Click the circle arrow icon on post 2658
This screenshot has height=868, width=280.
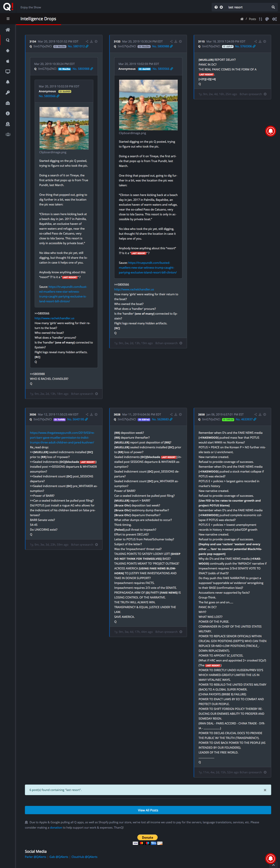(265, 414)
